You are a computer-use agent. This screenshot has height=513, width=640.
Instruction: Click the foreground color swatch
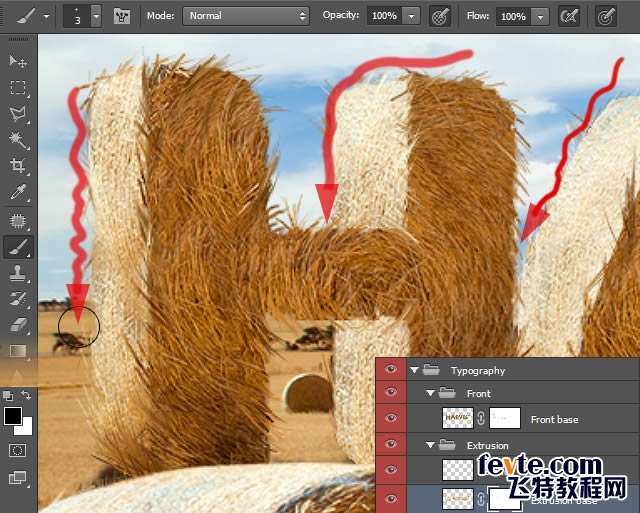point(13,415)
